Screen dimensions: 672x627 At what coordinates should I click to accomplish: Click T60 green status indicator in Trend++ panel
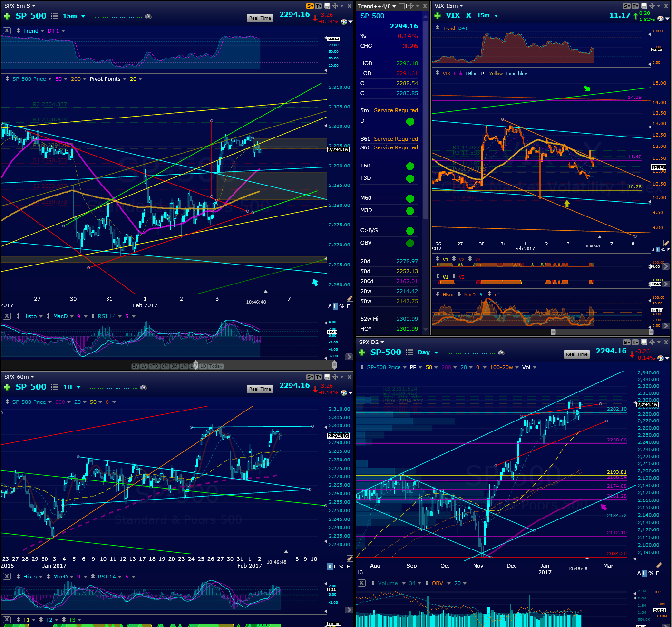click(x=410, y=166)
